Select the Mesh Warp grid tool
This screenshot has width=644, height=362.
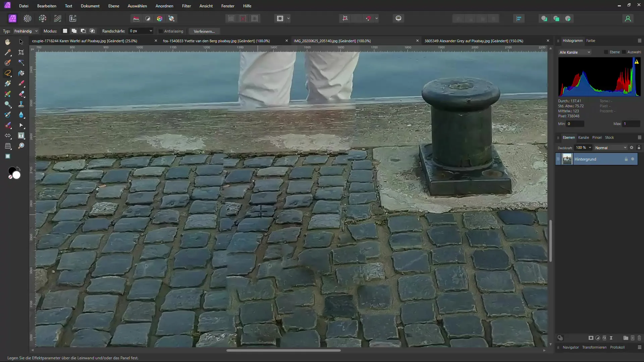(x=8, y=146)
